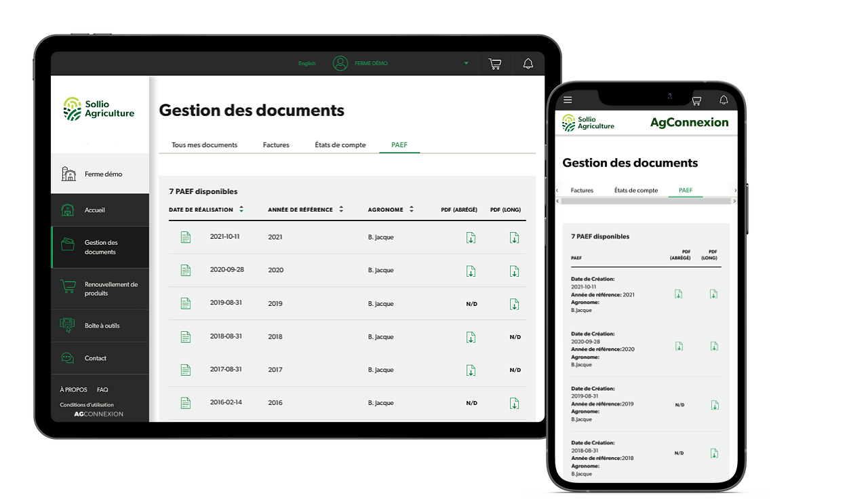Download abridged PDF for tablet 2021-10-11 row
This screenshot has height=502, width=868.
pyautogui.click(x=471, y=237)
